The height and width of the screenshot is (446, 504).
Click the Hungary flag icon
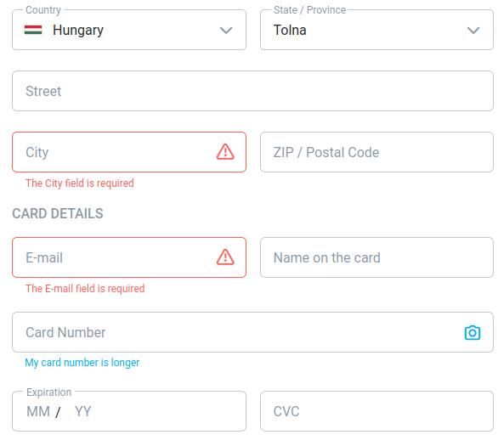(33, 30)
